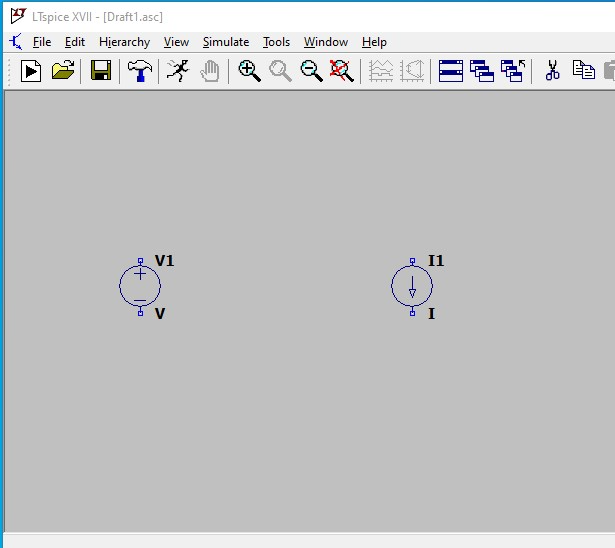Select the voltage source V1 symbol
Screen dimensions: 615x548
pyautogui.click(x=140, y=286)
